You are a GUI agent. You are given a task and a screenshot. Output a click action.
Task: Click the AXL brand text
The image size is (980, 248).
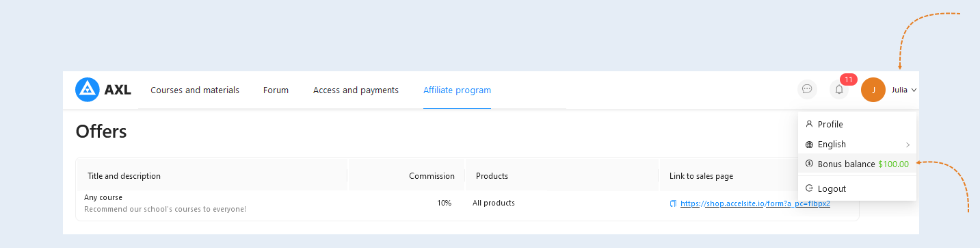[x=118, y=90]
